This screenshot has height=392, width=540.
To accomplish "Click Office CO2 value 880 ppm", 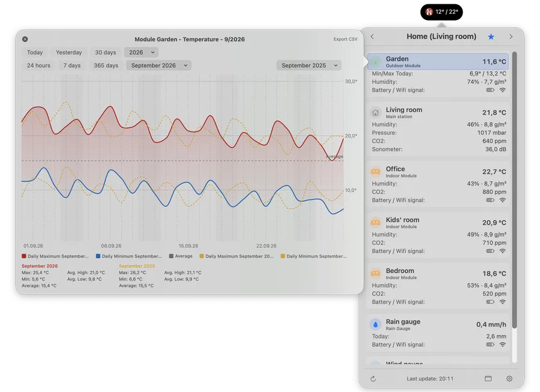I will coord(494,192).
